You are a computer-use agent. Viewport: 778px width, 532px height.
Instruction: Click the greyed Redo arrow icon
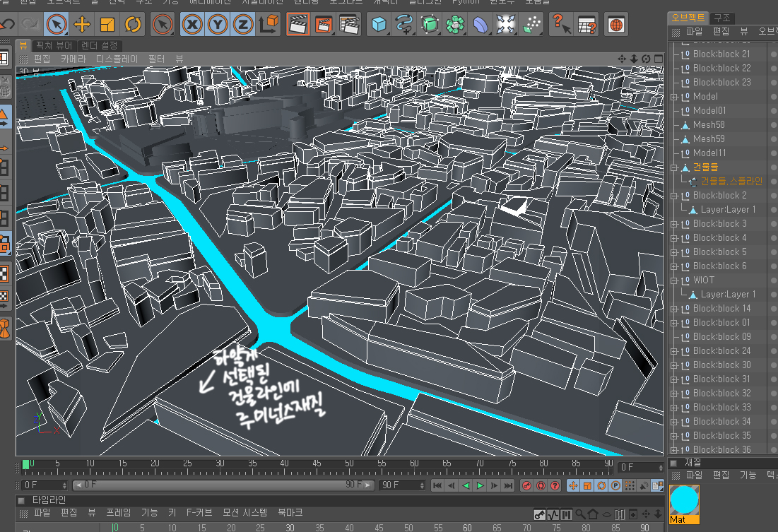(x=30, y=24)
